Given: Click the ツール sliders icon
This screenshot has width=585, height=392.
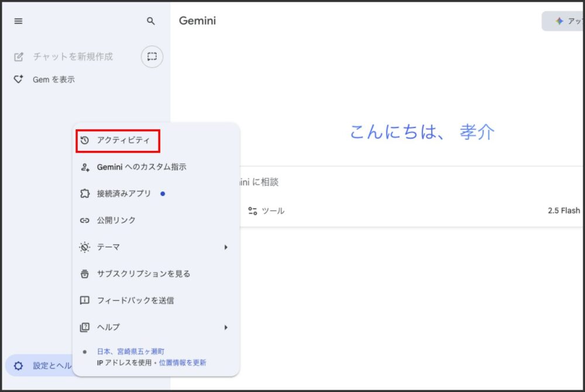Looking at the screenshot, I should 253,211.
